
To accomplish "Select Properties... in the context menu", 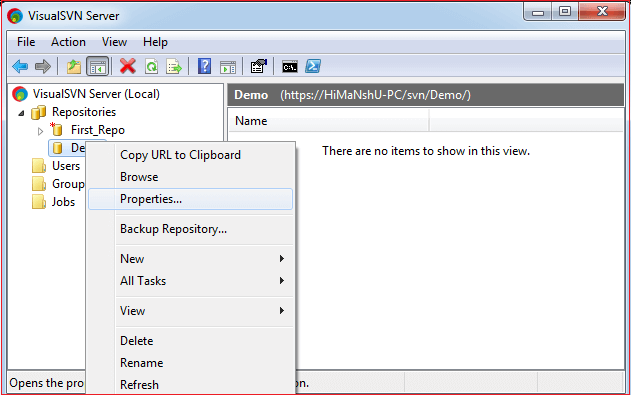I will [x=191, y=199].
